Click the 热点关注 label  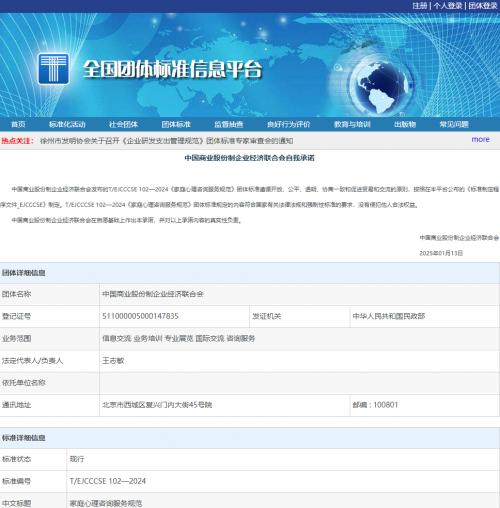tap(18, 141)
